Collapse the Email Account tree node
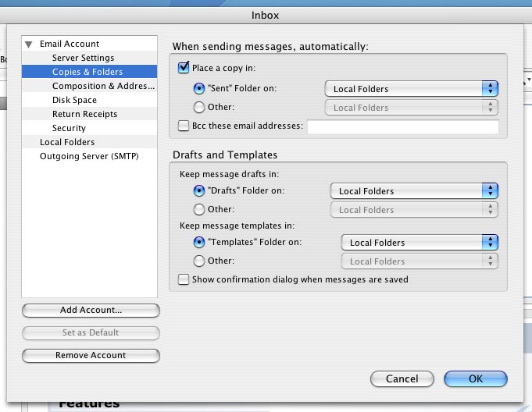This screenshot has width=532, height=412. point(28,44)
